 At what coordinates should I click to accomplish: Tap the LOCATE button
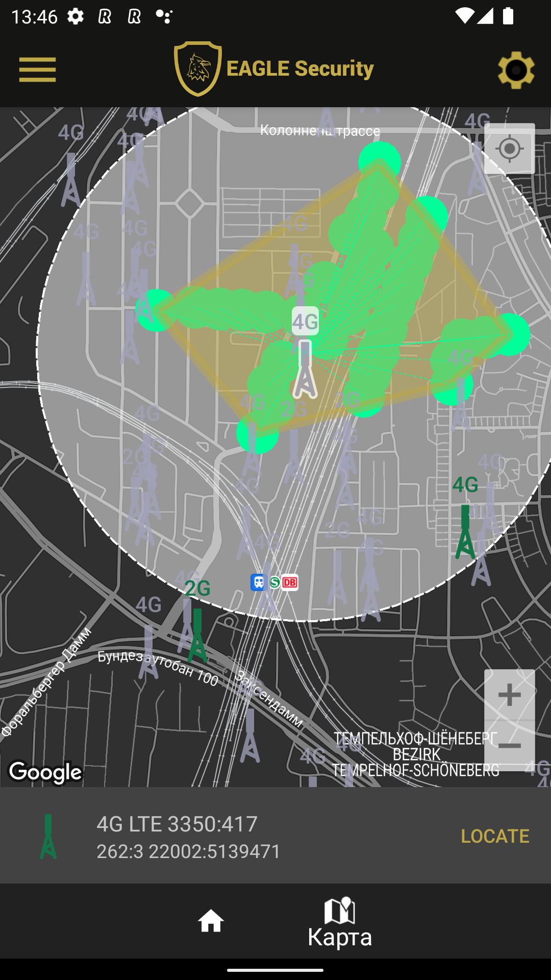[x=495, y=836]
